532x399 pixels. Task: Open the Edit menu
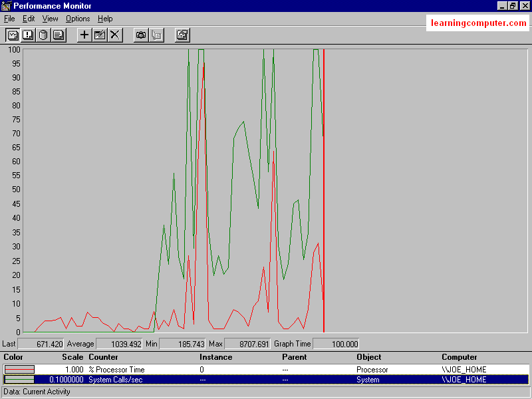click(29, 19)
